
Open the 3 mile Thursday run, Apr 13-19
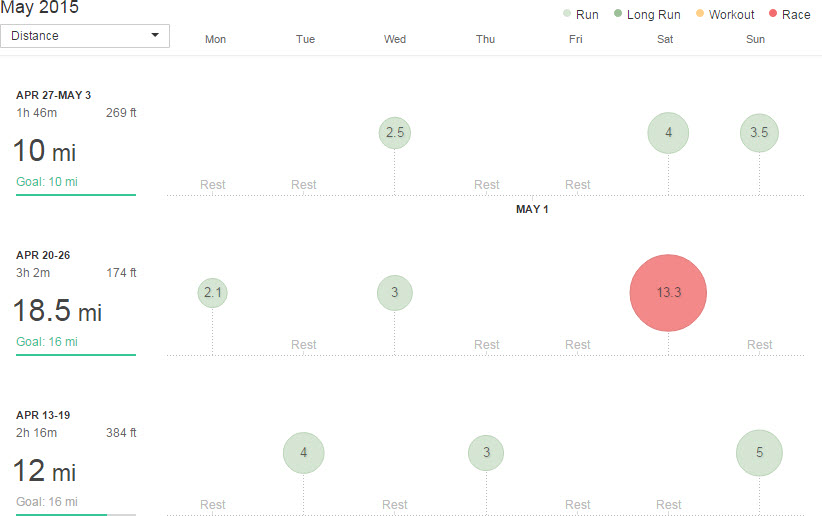point(486,453)
